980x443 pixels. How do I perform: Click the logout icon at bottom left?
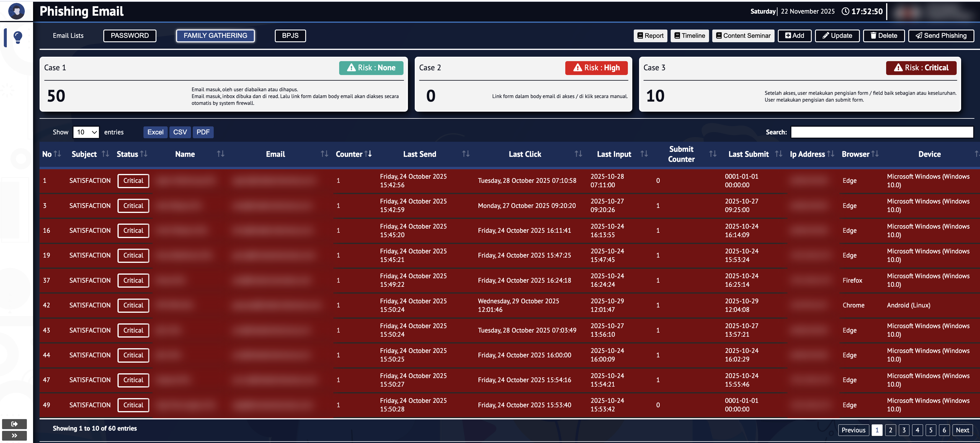14,424
